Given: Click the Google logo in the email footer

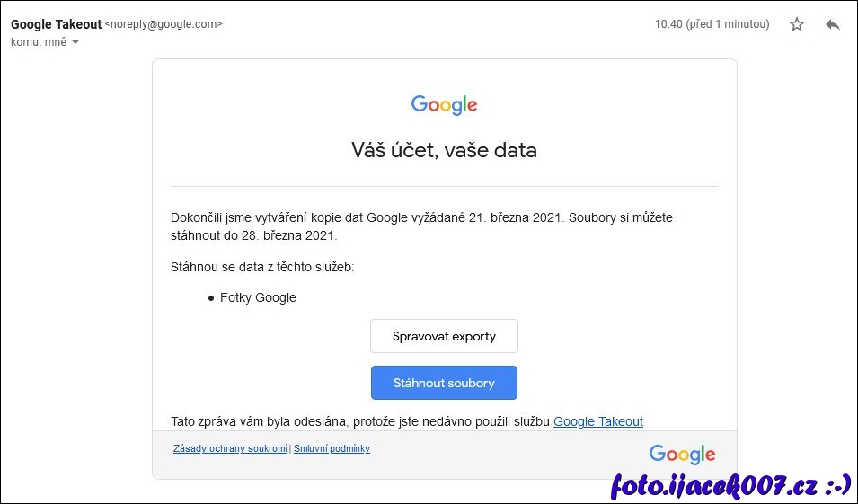Looking at the screenshot, I should tap(682, 455).
